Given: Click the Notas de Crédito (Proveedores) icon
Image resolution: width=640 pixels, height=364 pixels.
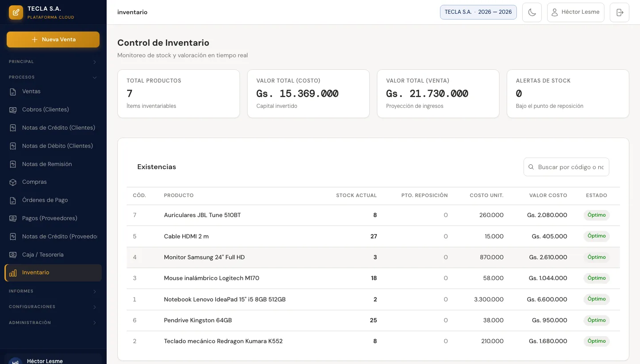Looking at the screenshot, I should click(13, 237).
